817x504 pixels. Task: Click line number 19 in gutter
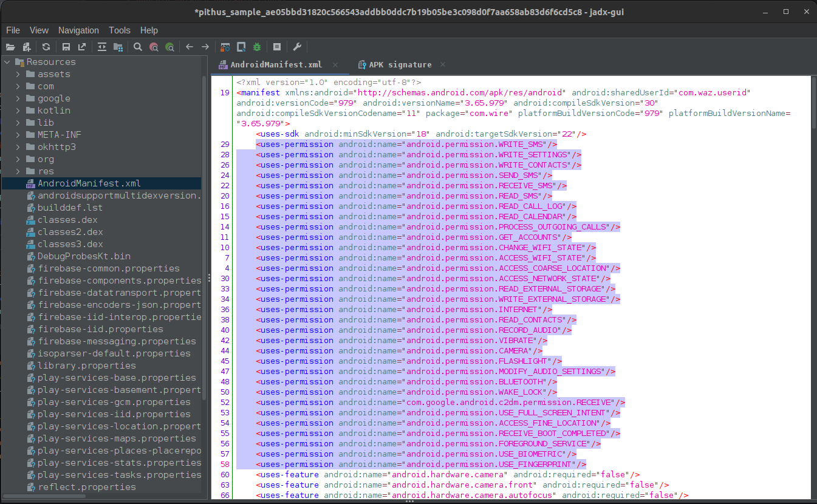coord(225,93)
